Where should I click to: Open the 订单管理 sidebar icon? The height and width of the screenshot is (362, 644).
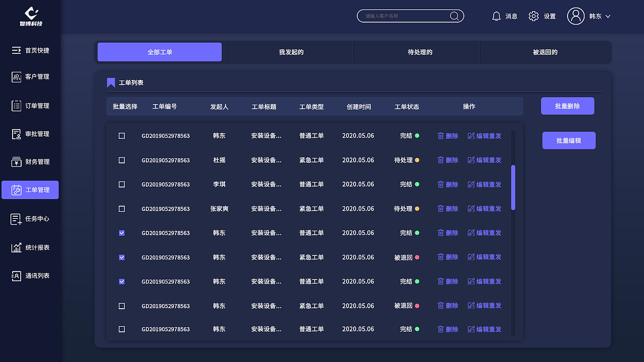coord(17,105)
